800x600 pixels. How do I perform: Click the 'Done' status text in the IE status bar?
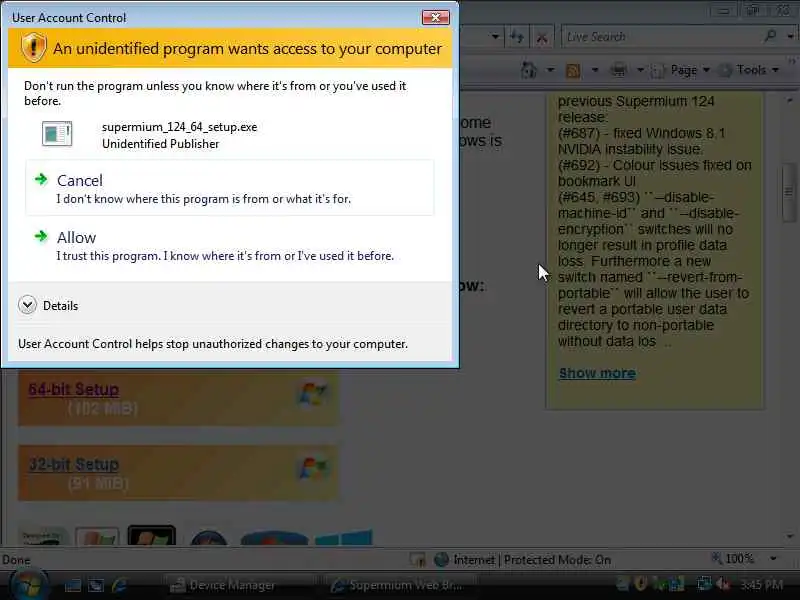(x=16, y=560)
